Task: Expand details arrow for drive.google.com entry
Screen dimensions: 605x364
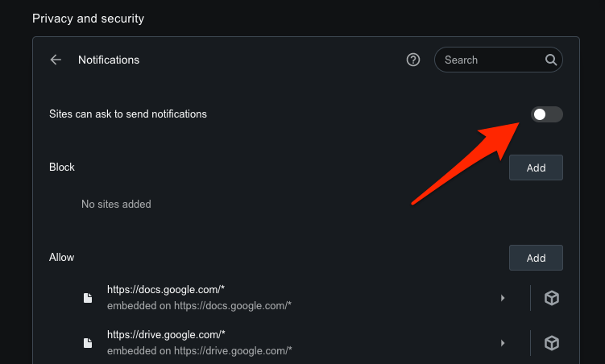Action: (x=503, y=343)
